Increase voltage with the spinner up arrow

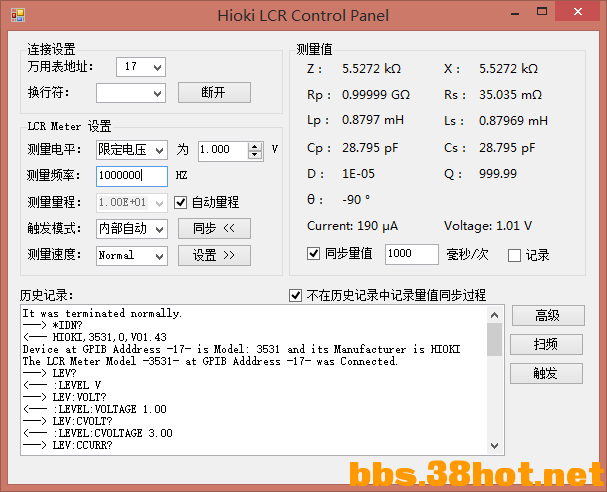[x=255, y=146]
